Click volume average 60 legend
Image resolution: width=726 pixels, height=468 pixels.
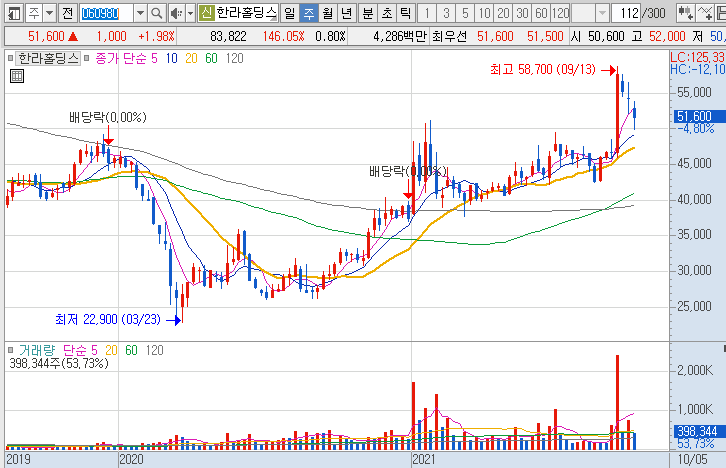tap(131, 350)
